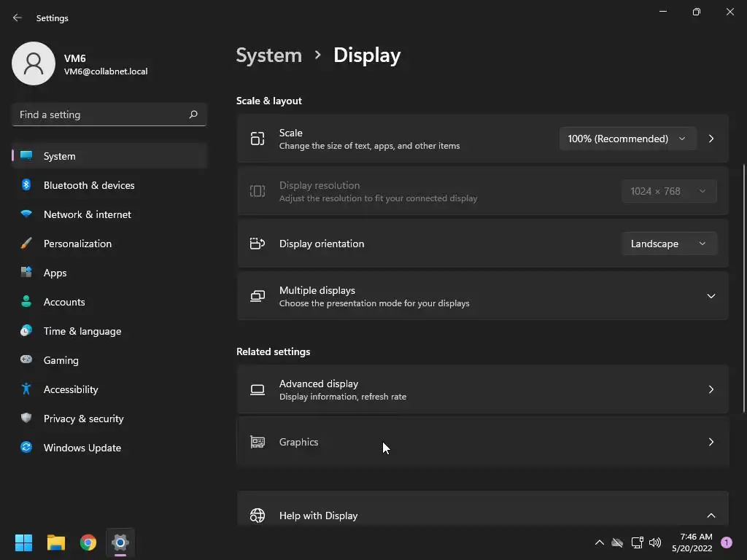Click the Bluetooth icon in the sidebar
747x560 pixels.
26,184
